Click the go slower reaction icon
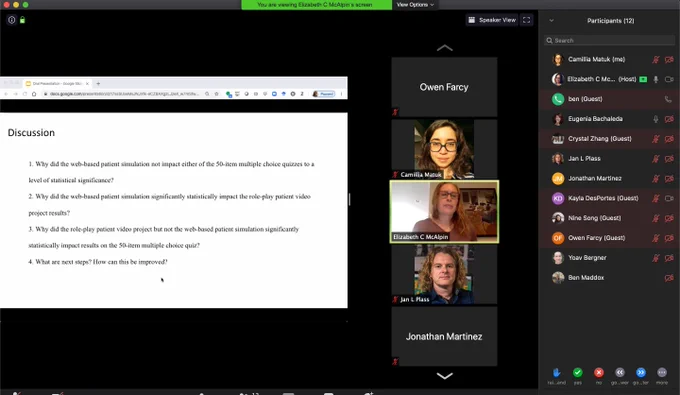The height and width of the screenshot is (395, 680). click(620, 372)
